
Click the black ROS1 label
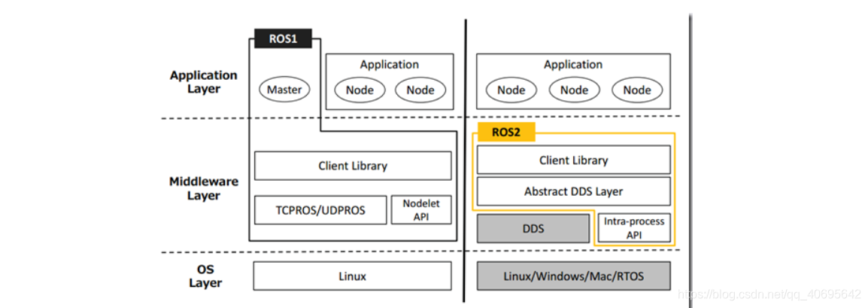tap(283, 38)
